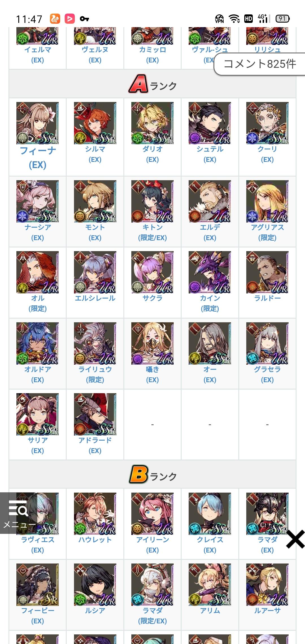Tap the ルアーサ character portrait
The height and width of the screenshot is (644, 305).
pyautogui.click(x=267, y=585)
